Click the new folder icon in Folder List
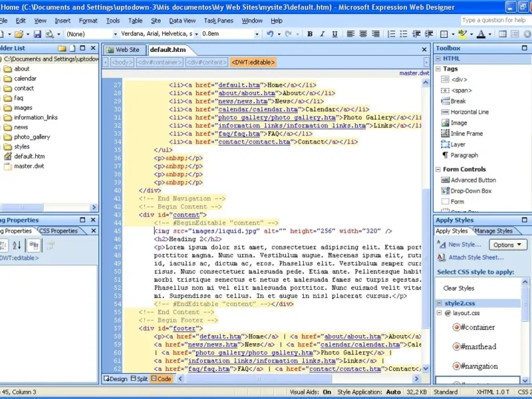The height and width of the screenshot is (399, 532). point(62,48)
